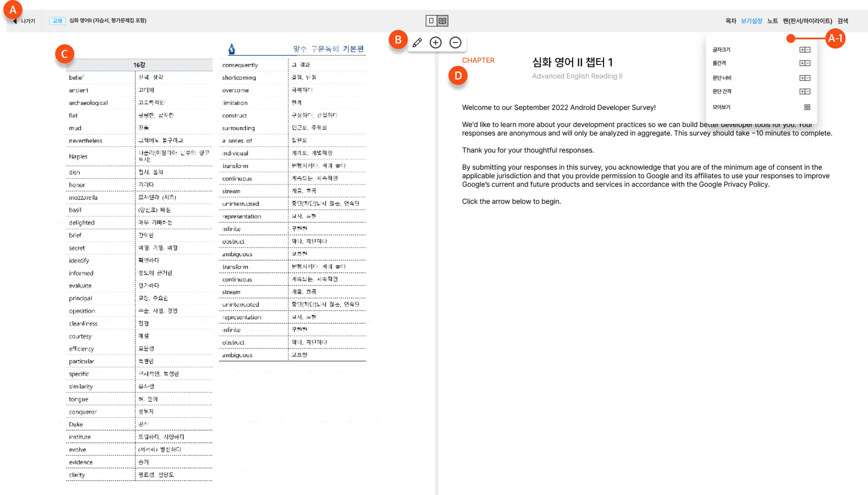Screen dimensions: 868x495
Task: Click the 교재 textbook tag
Action: coord(57,21)
